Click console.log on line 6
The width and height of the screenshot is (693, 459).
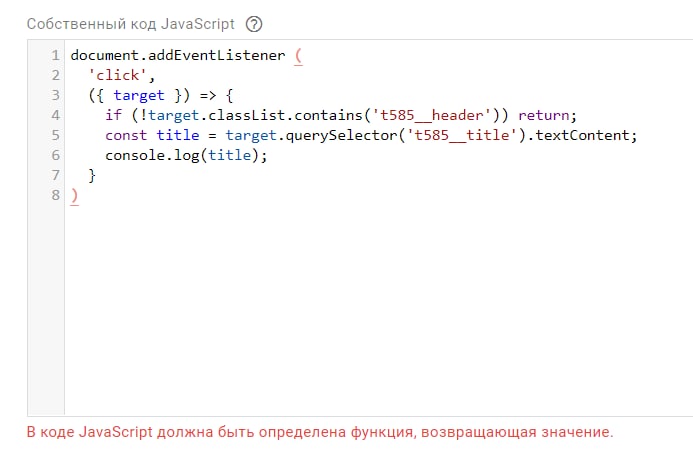(152, 156)
